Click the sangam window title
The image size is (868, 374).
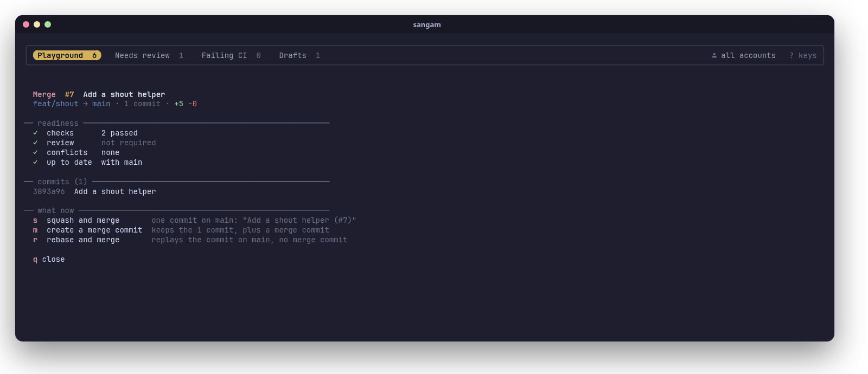pos(427,25)
